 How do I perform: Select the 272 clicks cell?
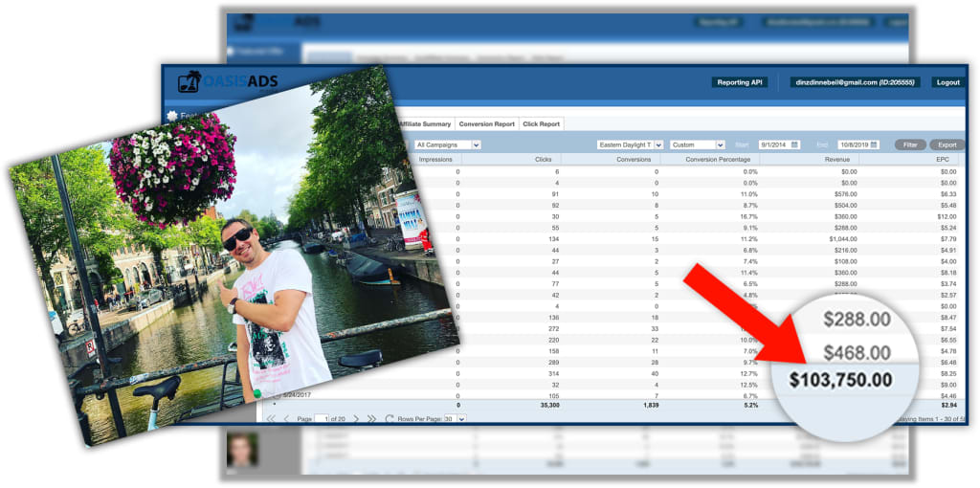pyautogui.click(x=553, y=329)
